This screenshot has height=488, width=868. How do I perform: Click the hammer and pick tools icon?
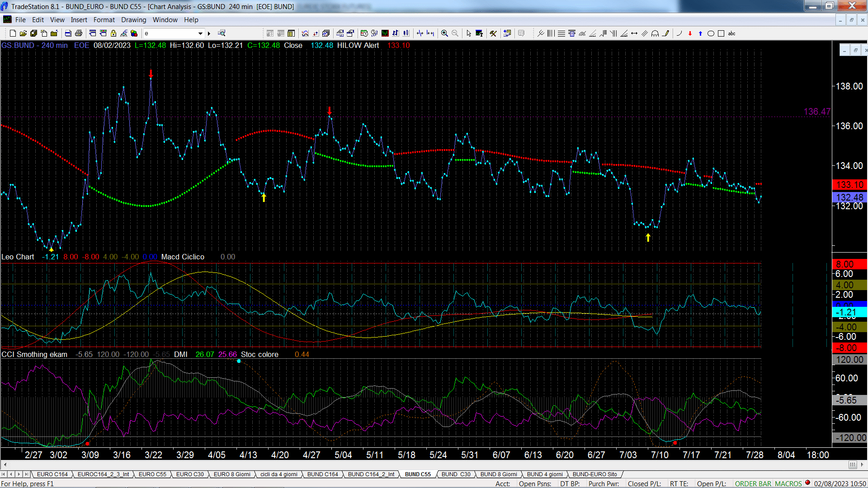coord(493,33)
